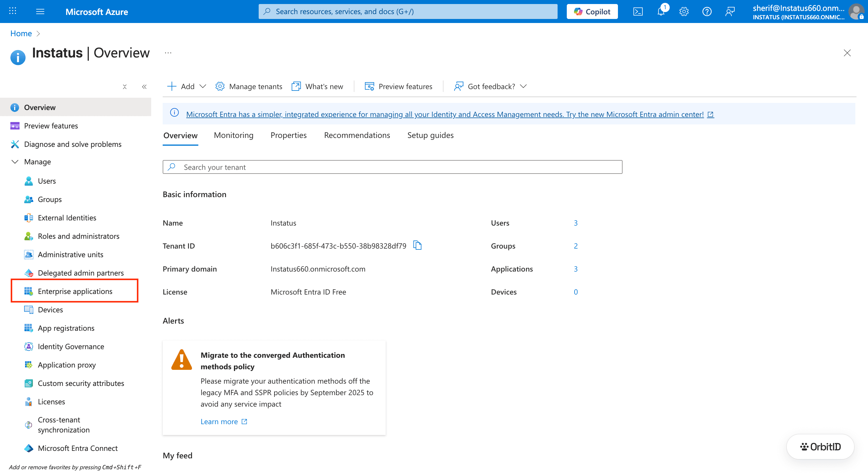Click the sidebar expand-collapse arrows icon

pos(125,86)
